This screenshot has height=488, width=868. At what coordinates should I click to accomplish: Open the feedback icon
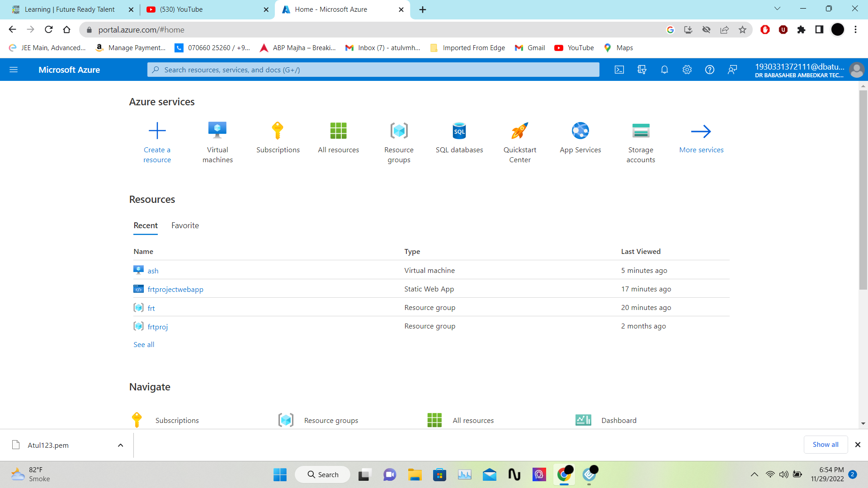pyautogui.click(x=732, y=70)
